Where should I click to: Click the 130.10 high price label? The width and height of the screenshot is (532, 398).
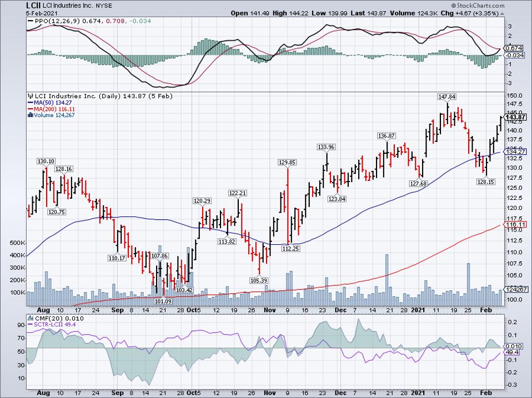[x=46, y=162]
